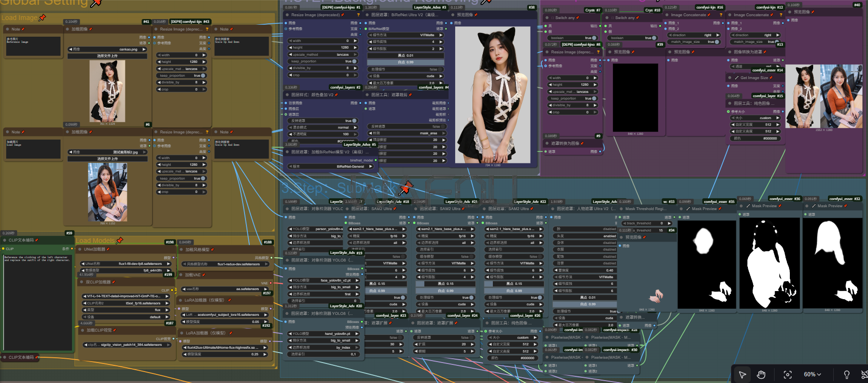Click the pin icon beside Load Image group title
The image size is (868, 383).
(x=42, y=18)
